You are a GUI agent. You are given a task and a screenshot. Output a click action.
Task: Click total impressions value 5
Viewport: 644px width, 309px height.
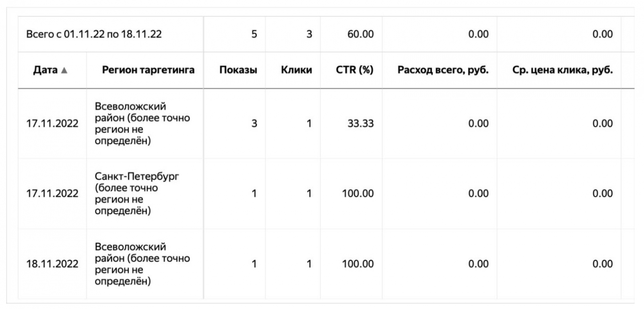point(254,34)
